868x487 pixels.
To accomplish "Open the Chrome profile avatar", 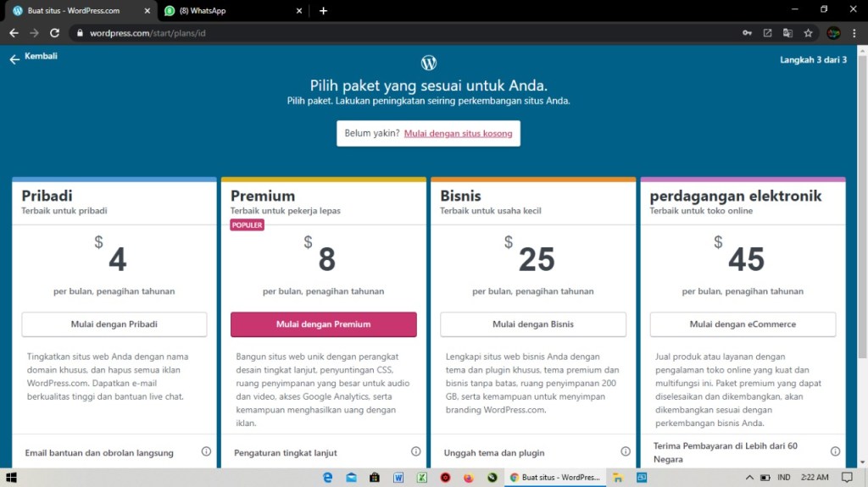I will [x=833, y=33].
